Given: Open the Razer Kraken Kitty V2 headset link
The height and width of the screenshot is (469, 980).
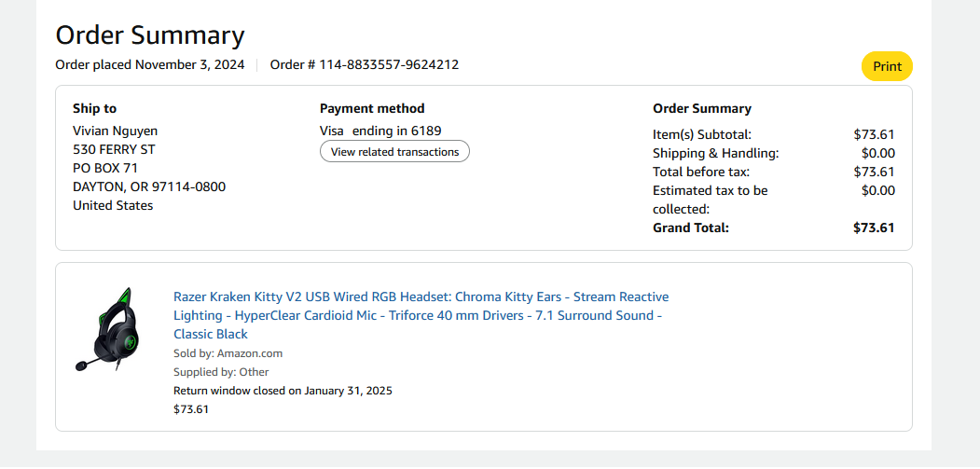Looking at the screenshot, I should point(421,315).
